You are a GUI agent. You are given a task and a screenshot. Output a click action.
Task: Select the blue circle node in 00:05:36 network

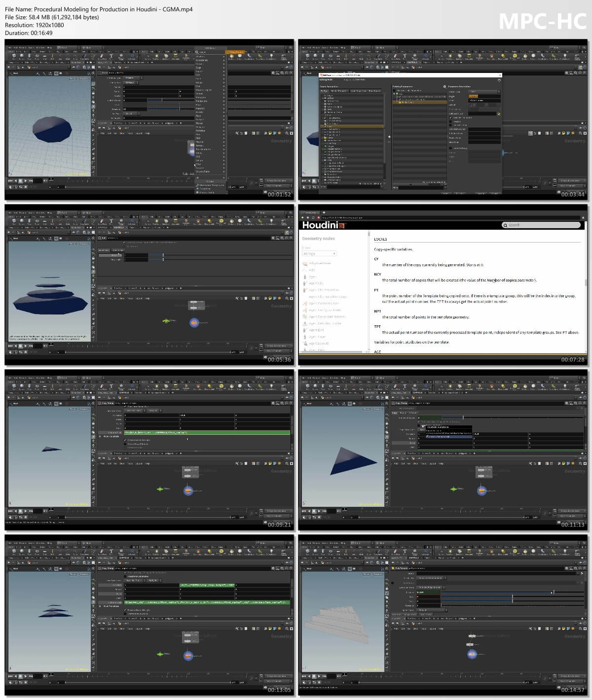[x=194, y=322]
